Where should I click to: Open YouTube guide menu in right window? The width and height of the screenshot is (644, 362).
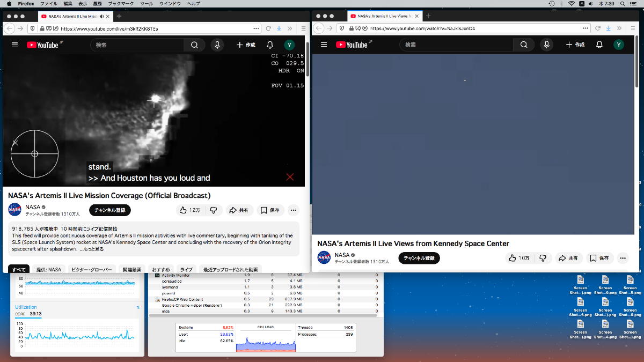point(324,45)
